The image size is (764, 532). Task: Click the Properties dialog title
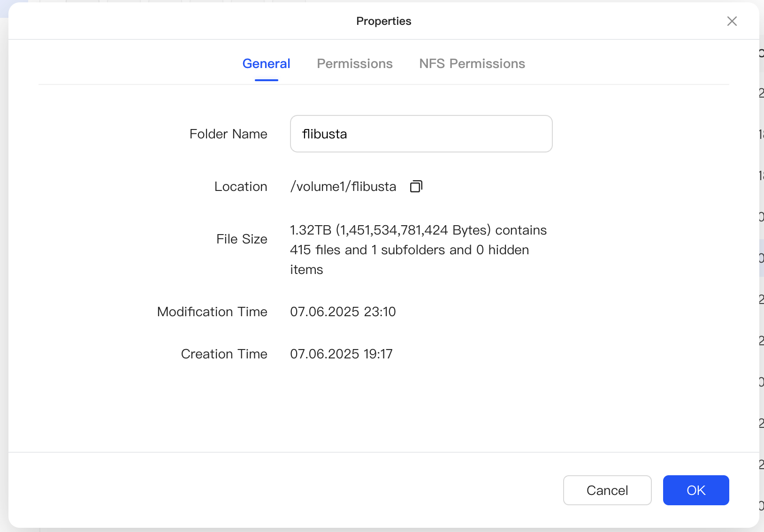click(x=383, y=21)
